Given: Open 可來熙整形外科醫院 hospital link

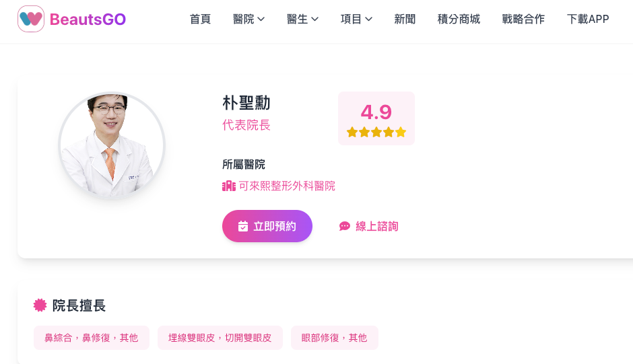Looking at the screenshot, I should [287, 186].
